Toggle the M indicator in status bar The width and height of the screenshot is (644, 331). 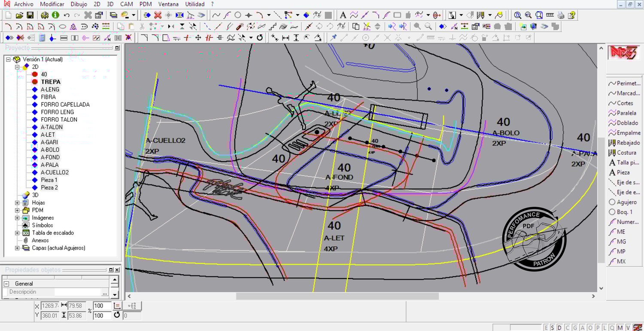coord(620,328)
